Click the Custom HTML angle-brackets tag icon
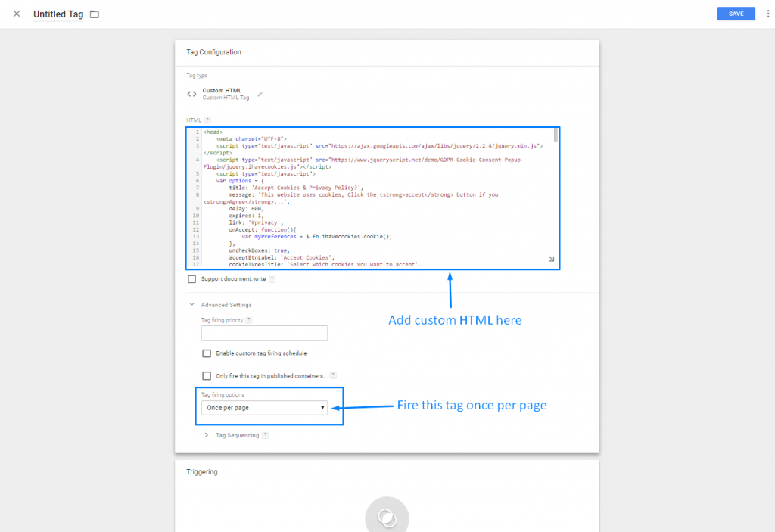Viewport: 775px width, 532px height. point(191,94)
